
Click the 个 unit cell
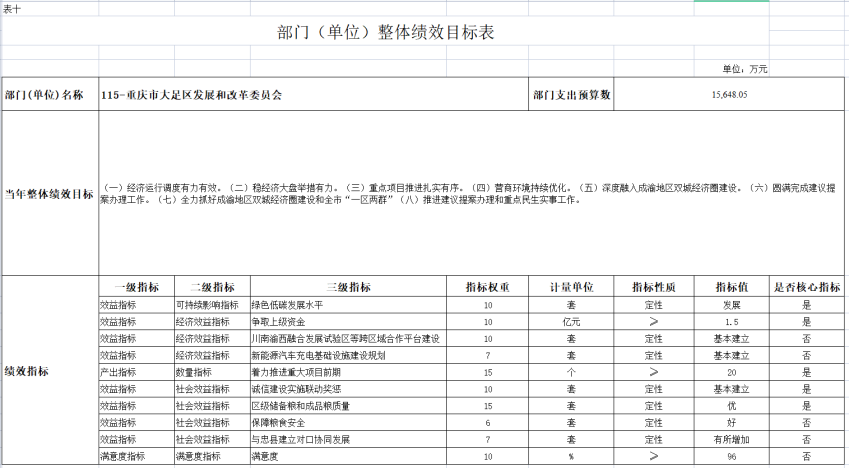[571, 372]
